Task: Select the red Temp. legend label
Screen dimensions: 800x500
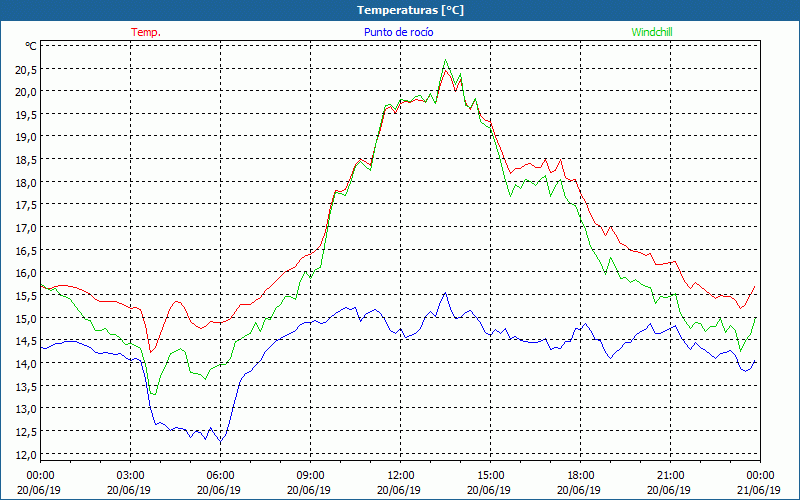Action: [x=146, y=32]
